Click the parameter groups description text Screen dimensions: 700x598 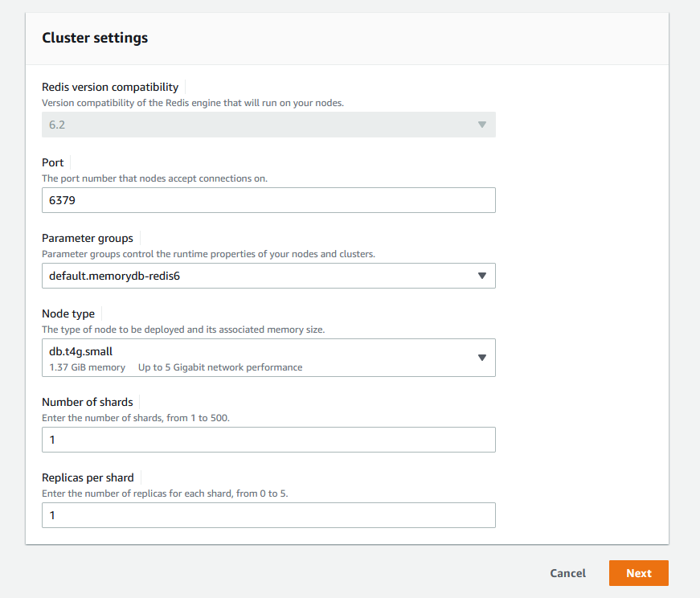coord(208,254)
